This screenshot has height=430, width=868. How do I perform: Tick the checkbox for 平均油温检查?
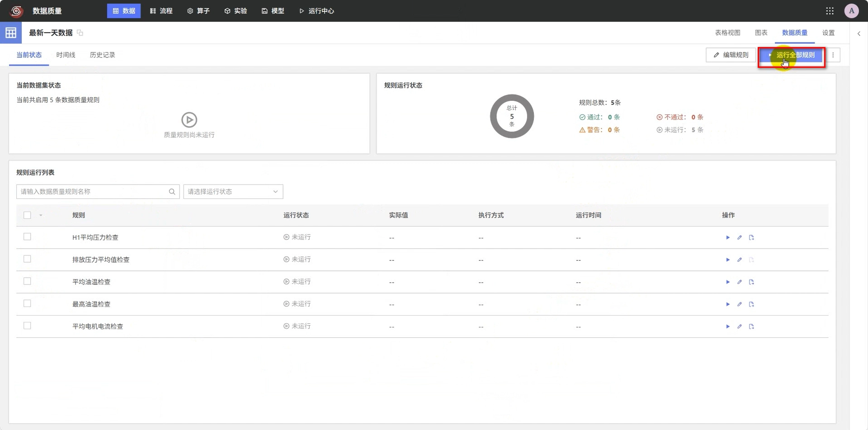(27, 281)
